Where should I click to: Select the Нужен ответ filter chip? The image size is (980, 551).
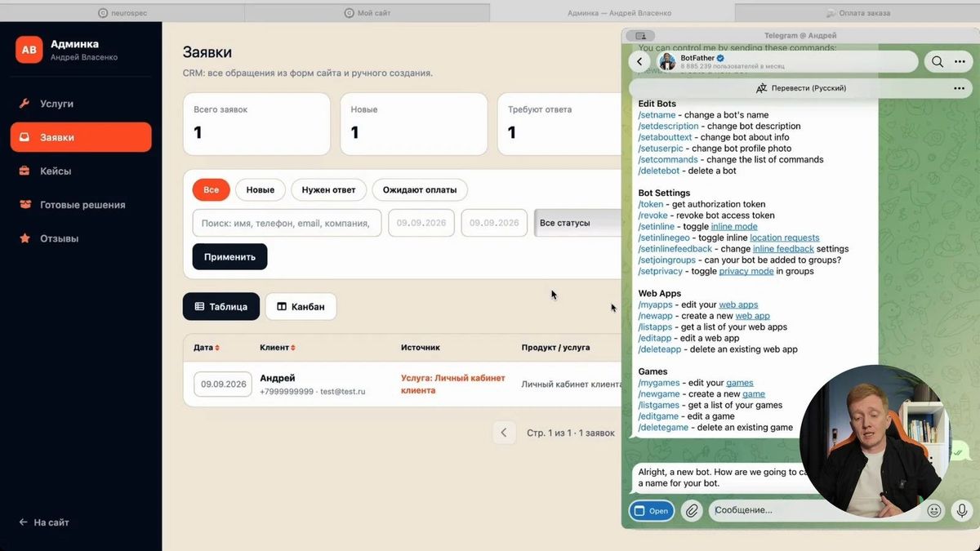point(329,190)
